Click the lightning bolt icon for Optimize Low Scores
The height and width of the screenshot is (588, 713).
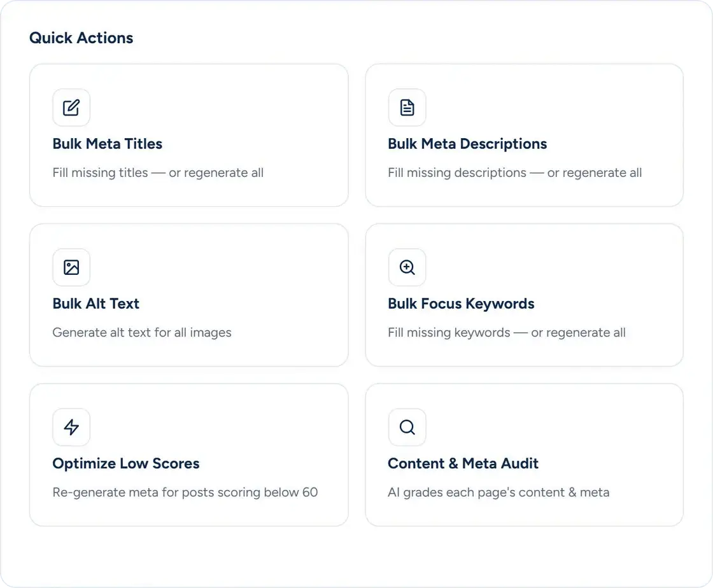tap(71, 427)
